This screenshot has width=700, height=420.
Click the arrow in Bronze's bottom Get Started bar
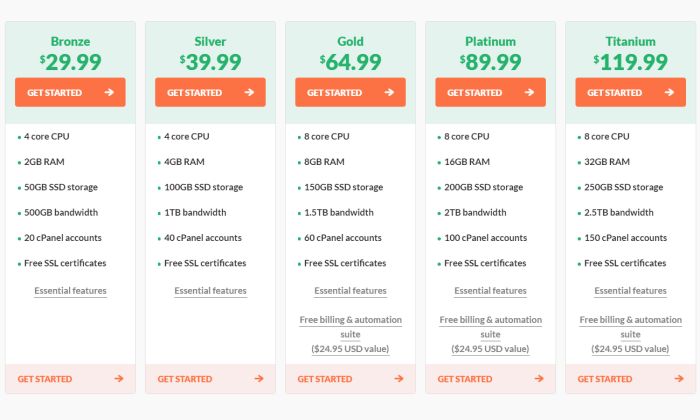click(x=119, y=378)
